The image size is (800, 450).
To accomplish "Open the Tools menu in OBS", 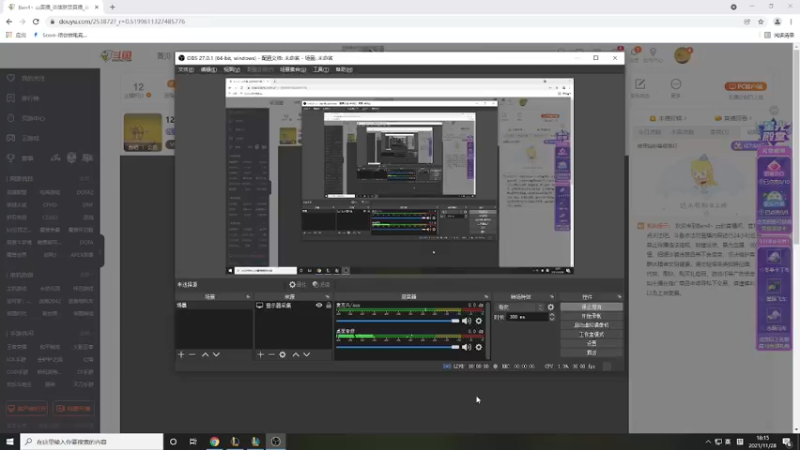I will tap(321, 70).
